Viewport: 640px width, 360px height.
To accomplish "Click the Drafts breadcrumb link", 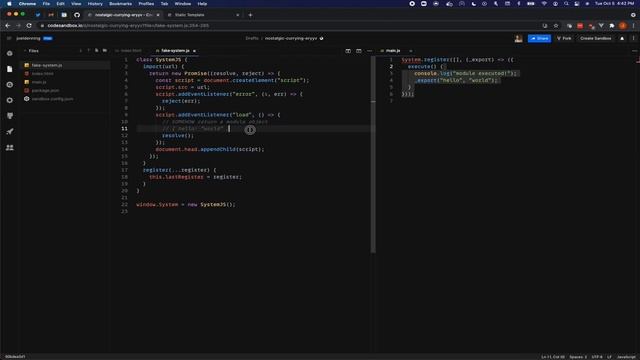I will (x=252, y=38).
